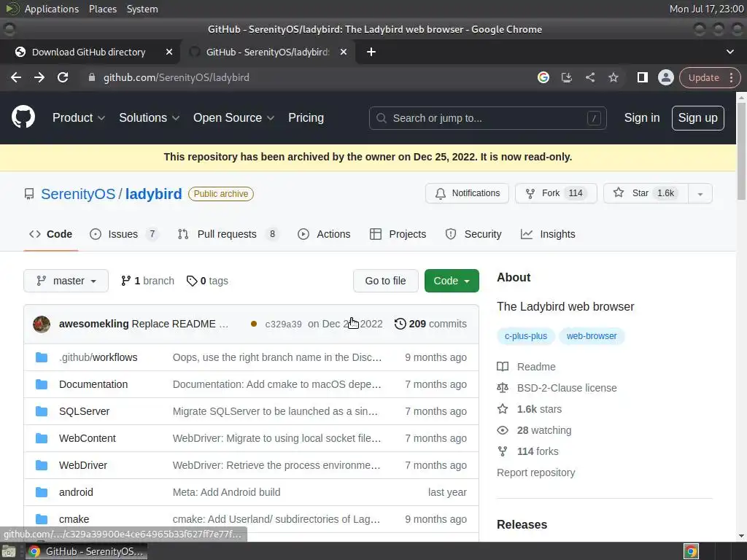Open the 209 commits history
Screen dimensions: 747x560
point(430,324)
